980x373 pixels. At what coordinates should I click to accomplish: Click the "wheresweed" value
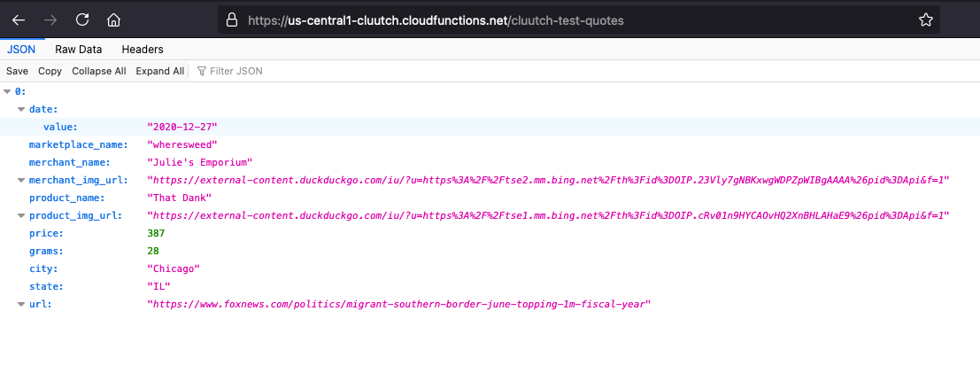[181, 144]
